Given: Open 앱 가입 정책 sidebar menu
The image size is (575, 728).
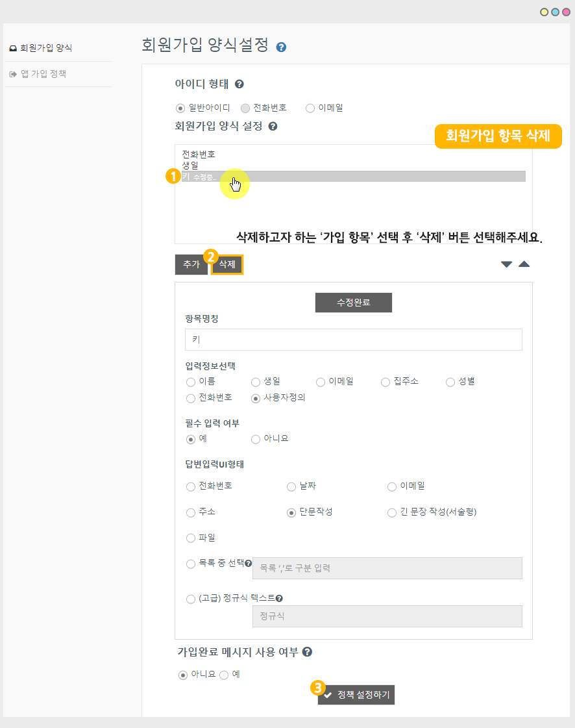Looking at the screenshot, I should pos(43,74).
